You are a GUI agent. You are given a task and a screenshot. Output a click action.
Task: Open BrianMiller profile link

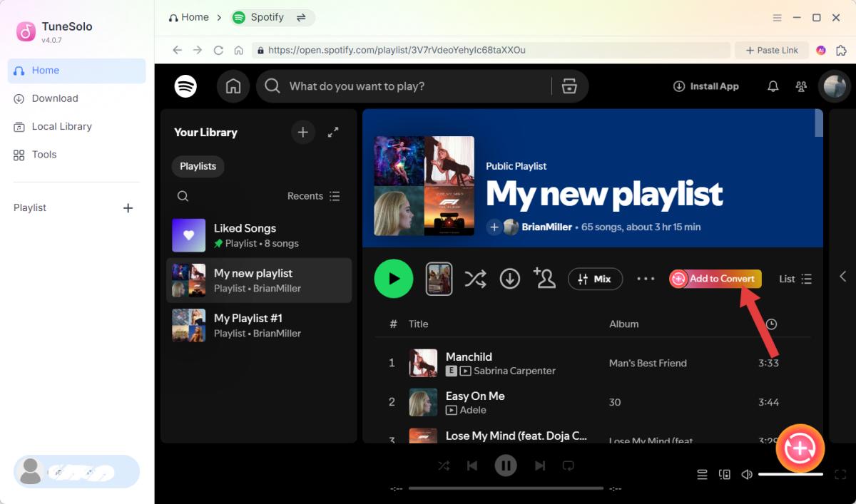coord(546,227)
